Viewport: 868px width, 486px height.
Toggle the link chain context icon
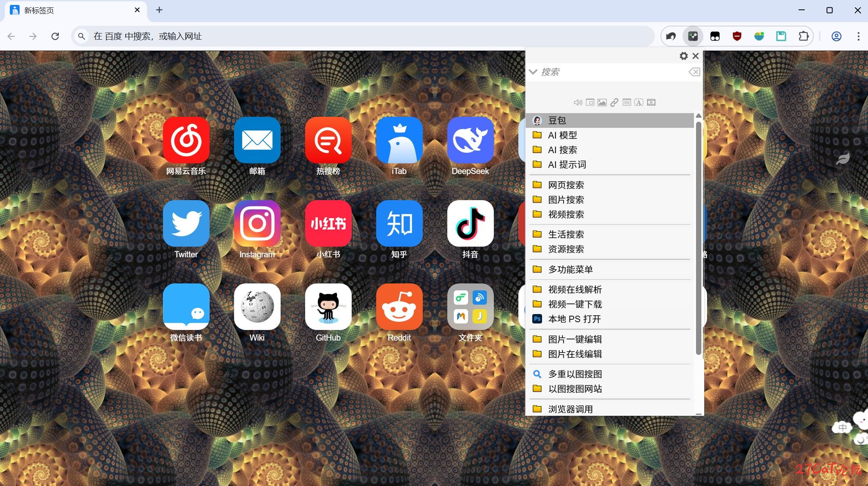[x=614, y=103]
